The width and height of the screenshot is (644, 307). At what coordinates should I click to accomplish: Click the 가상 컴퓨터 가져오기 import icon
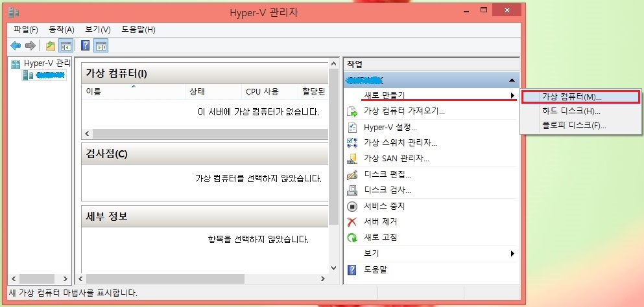coord(352,111)
